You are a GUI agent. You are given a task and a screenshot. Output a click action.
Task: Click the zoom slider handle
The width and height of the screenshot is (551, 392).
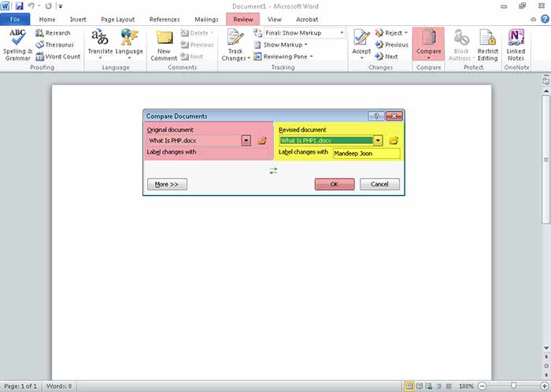[513, 386]
